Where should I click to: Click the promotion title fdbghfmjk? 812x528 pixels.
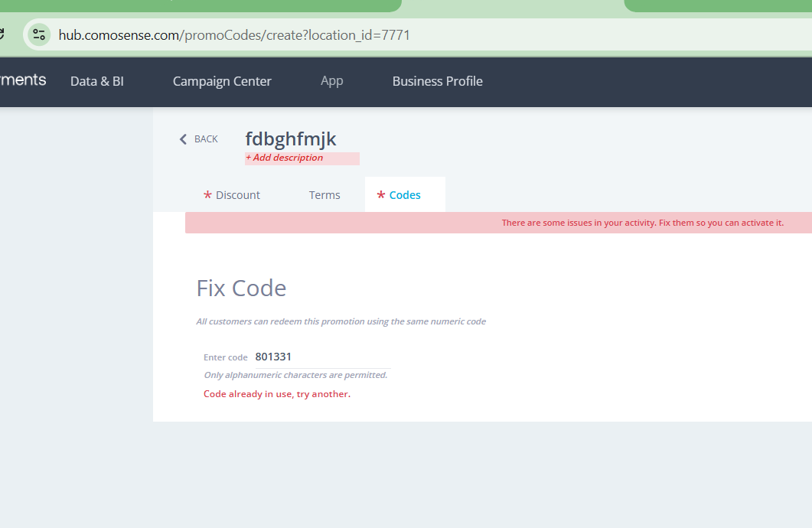[290, 139]
